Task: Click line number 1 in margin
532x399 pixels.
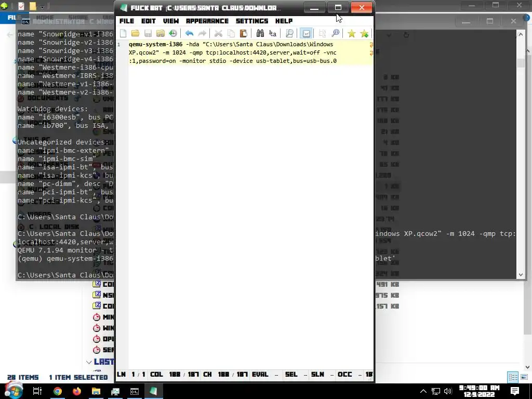Action: click(x=119, y=45)
